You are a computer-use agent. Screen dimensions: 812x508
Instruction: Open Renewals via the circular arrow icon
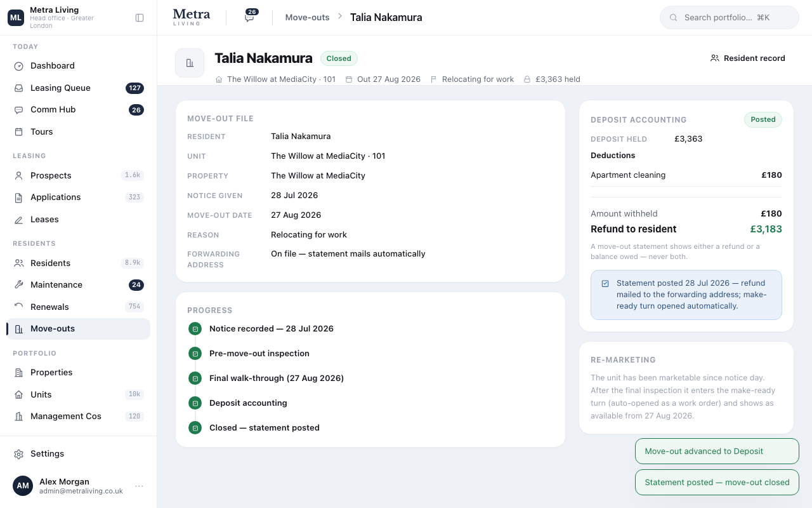pyautogui.click(x=19, y=307)
